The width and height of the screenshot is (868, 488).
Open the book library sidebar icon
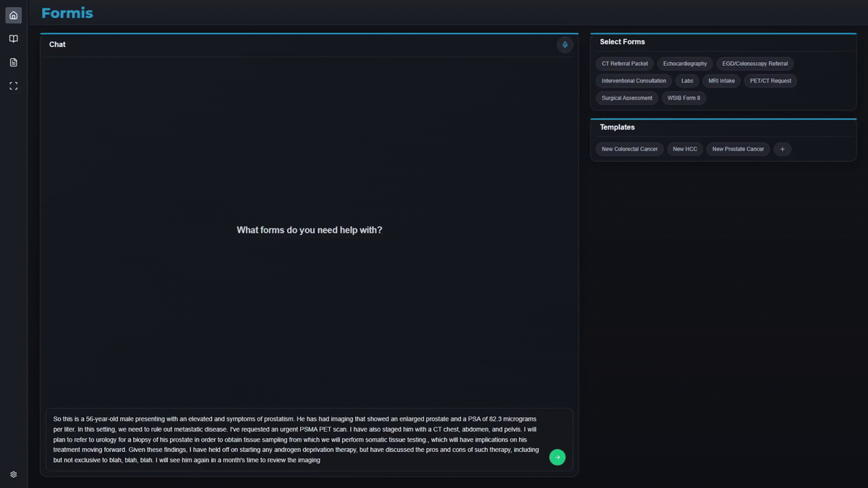tap(13, 39)
